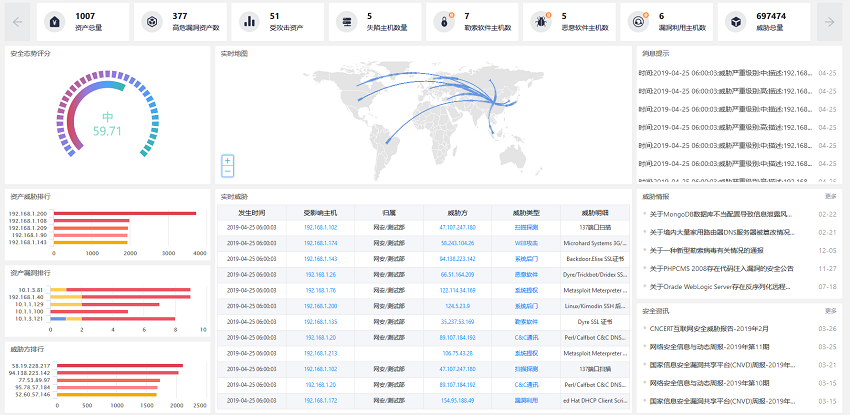This screenshot has height=415, width=850.
Task: Click the 资产总量 shield icon
Action: [x=55, y=22]
